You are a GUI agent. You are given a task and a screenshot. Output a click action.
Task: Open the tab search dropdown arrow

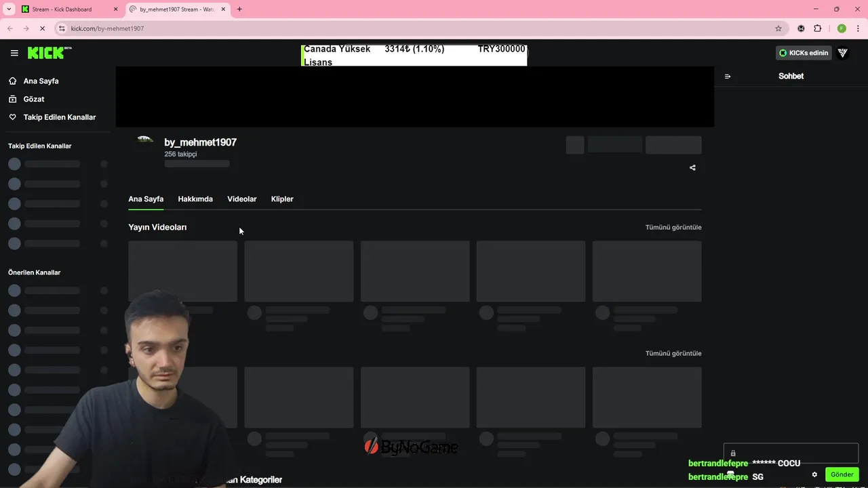9,9
